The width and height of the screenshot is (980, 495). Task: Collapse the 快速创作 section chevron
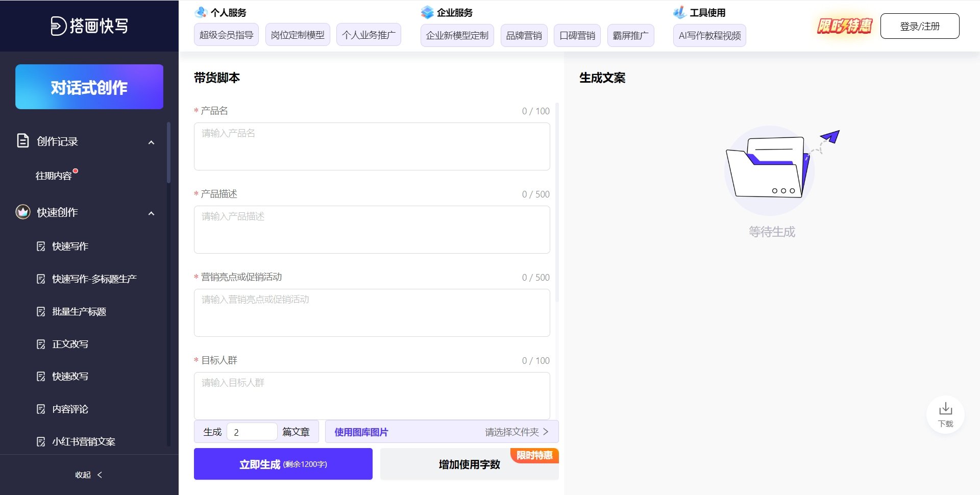pos(151,213)
